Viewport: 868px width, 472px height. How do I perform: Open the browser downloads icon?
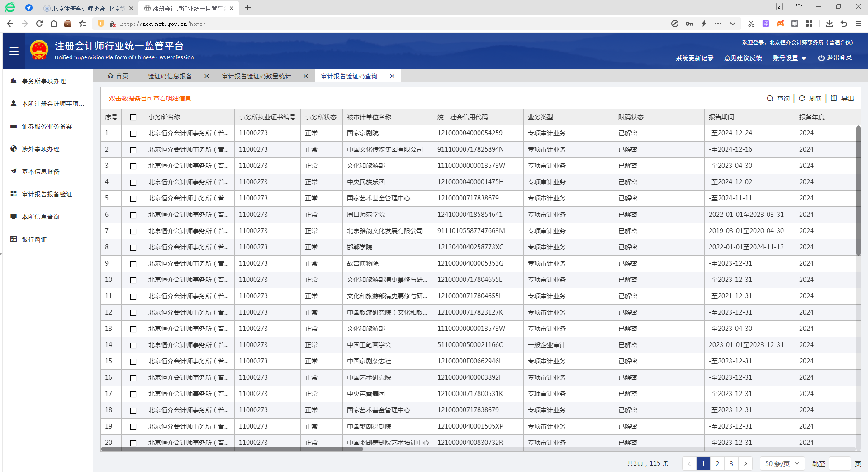(x=829, y=24)
